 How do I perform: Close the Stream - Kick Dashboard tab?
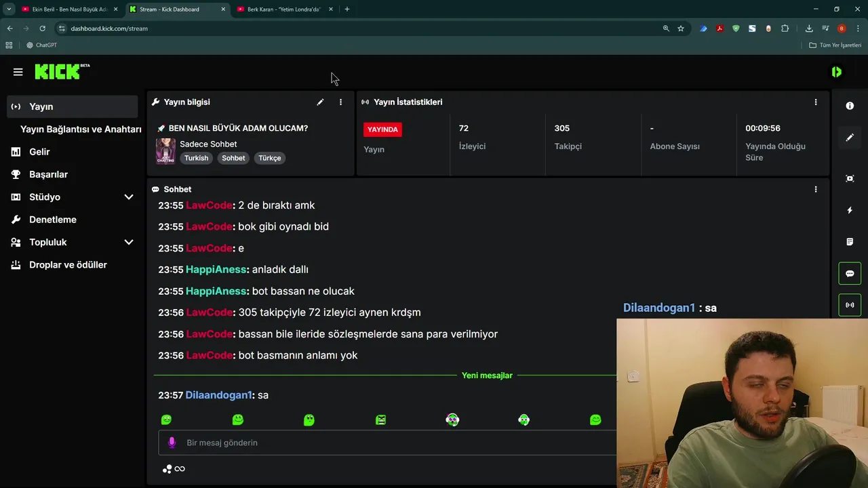tap(223, 9)
